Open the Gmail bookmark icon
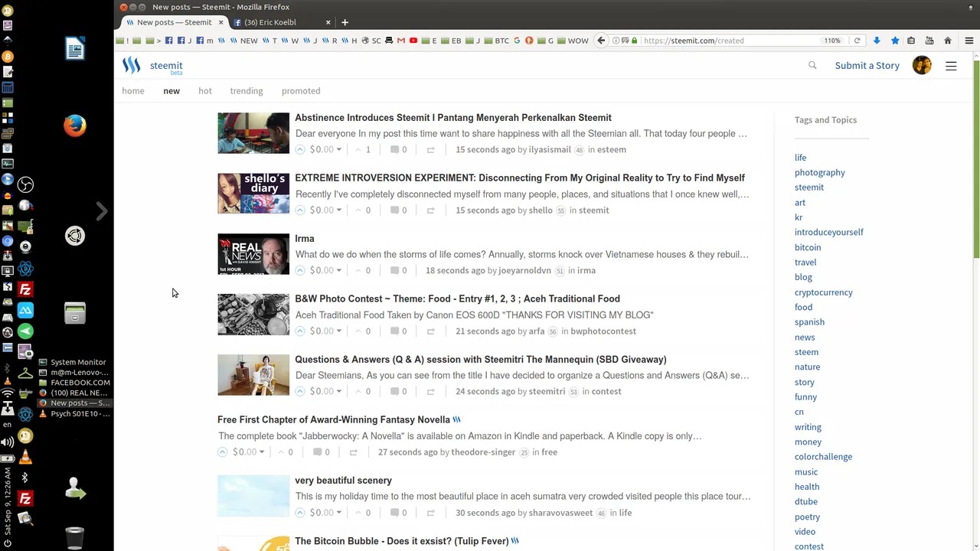This screenshot has width=980, height=551. (x=400, y=41)
